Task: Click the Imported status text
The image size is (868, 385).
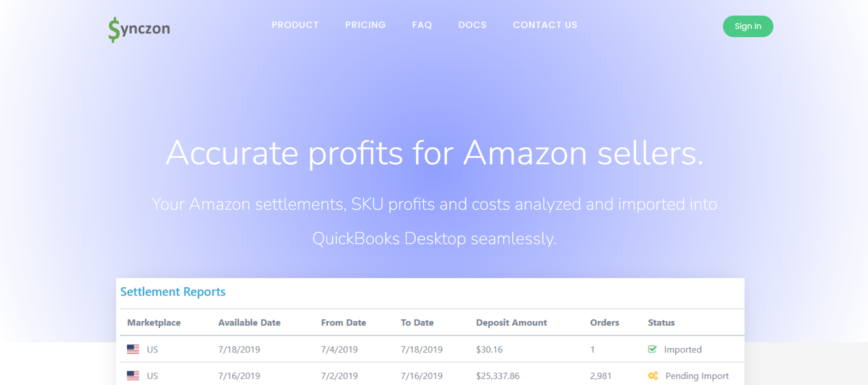Action: click(x=683, y=350)
